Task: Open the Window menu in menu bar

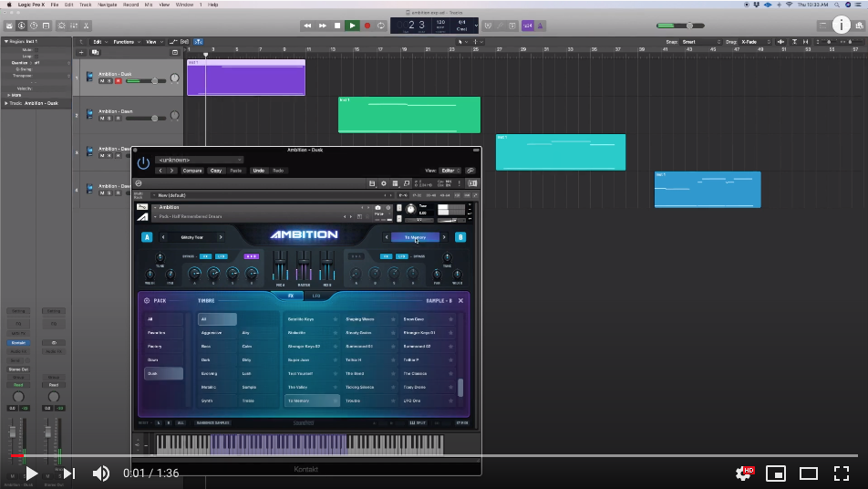Action: (184, 5)
